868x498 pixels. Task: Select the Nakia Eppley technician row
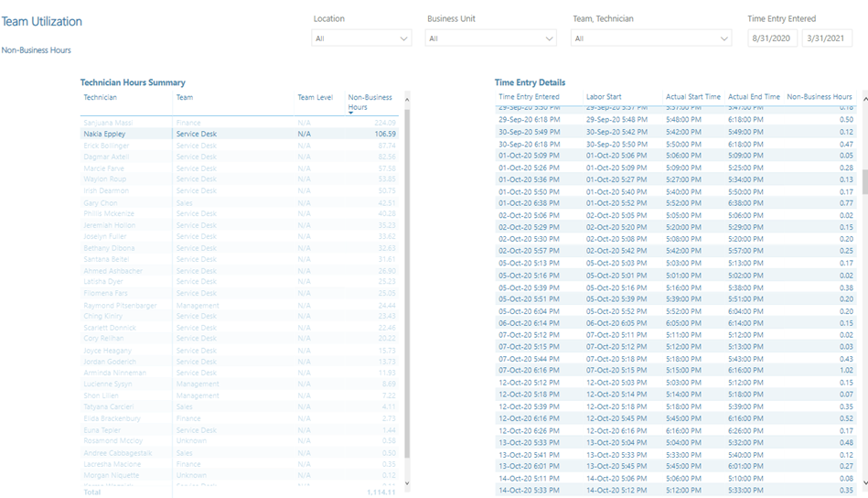pos(105,134)
